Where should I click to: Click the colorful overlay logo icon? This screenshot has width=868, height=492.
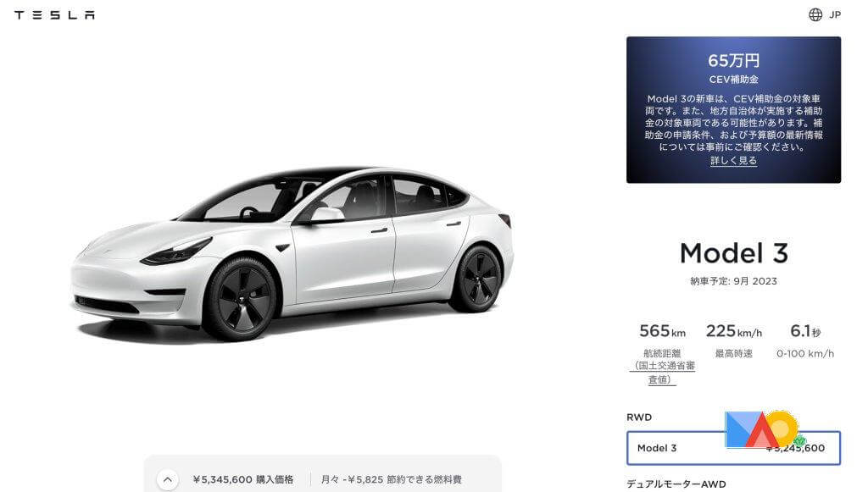[762, 429]
